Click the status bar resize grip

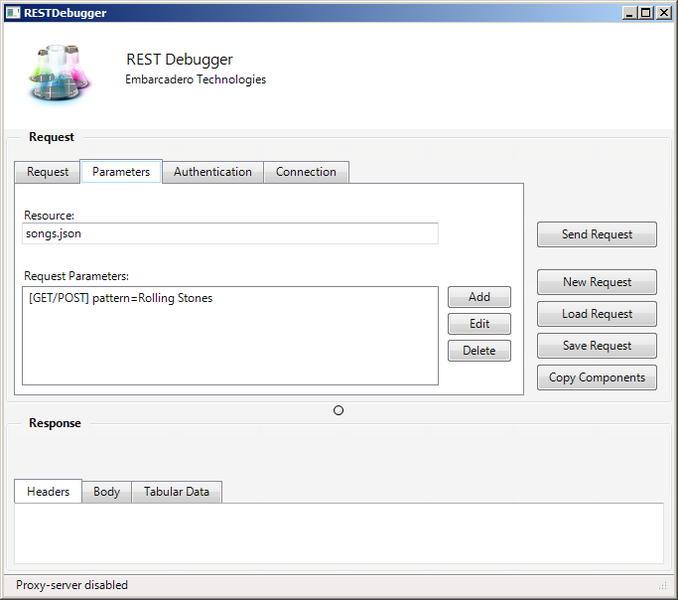[662, 586]
